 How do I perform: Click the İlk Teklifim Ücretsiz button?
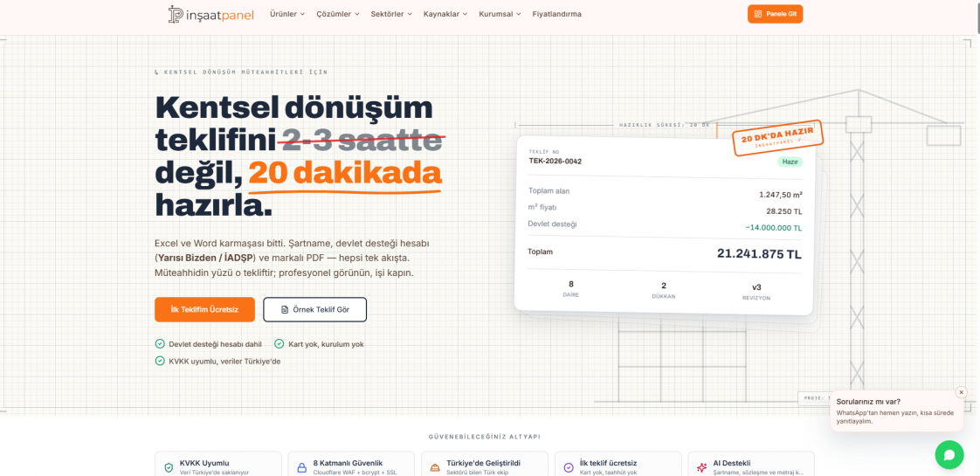pyautogui.click(x=205, y=309)
